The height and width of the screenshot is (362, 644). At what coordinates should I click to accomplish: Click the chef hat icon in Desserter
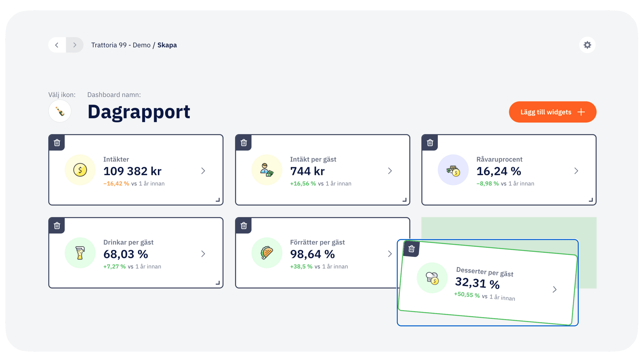click(432, 278)
